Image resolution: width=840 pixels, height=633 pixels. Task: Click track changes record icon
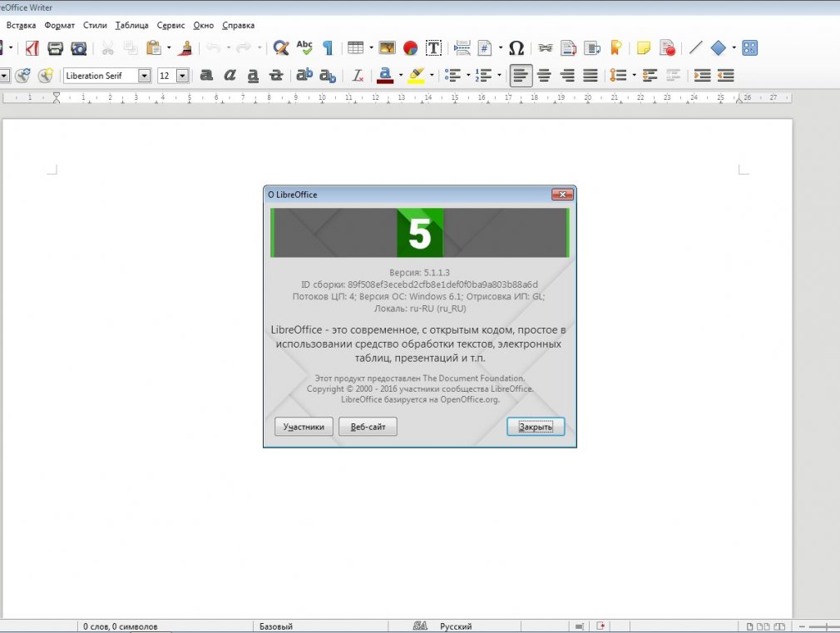(668, 48)
